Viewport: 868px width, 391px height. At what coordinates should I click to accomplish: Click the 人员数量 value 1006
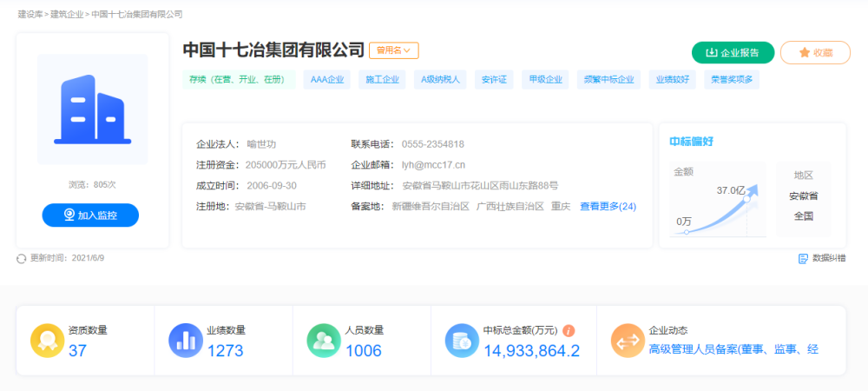pos(364,350)
